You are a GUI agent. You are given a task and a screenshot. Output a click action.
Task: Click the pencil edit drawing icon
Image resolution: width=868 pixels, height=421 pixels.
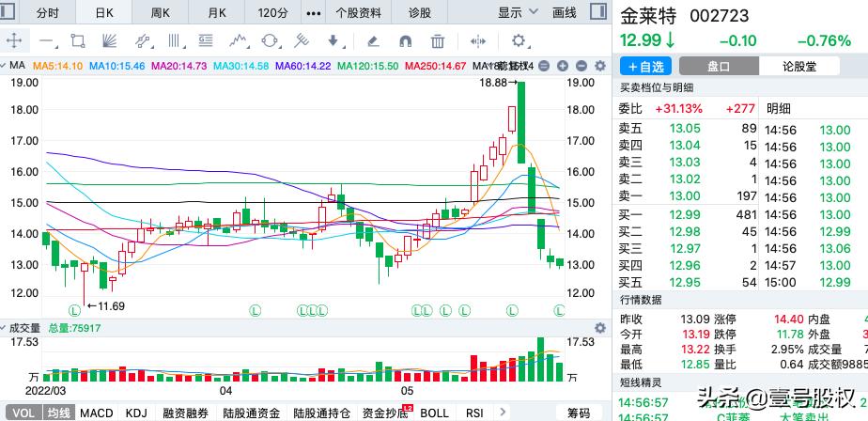pos(373,41)
